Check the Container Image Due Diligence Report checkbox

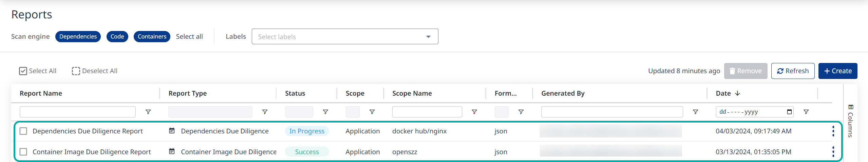point(23,152)
